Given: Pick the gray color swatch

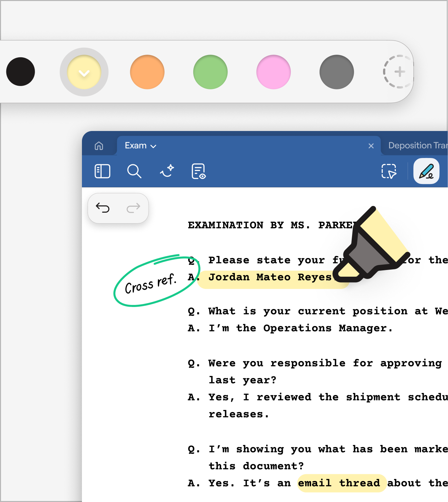Looking at the screenshot, I should click(337, 72).
